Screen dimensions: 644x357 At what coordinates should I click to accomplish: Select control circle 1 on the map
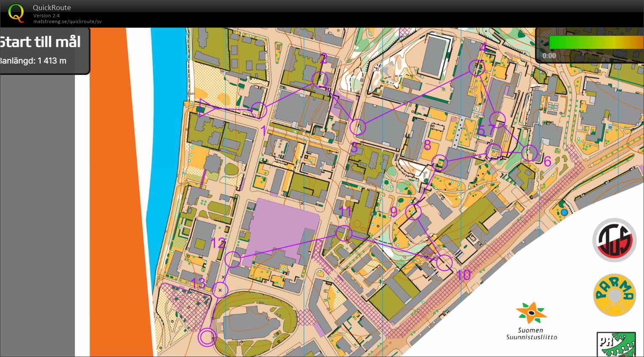tap(259, 110)
